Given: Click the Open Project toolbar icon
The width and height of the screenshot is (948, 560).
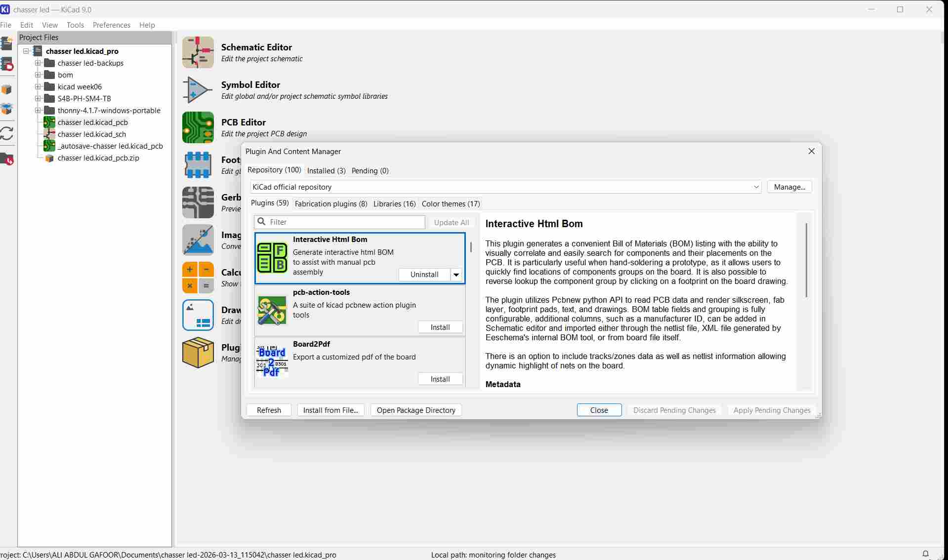Looking at the screenshot, I should click(7, 64).
